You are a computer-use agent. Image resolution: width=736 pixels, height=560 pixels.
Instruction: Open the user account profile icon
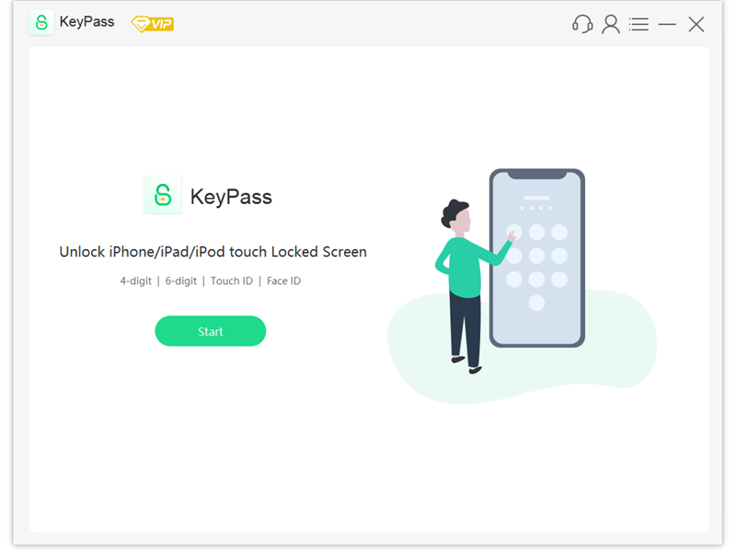tap(611, 24)
